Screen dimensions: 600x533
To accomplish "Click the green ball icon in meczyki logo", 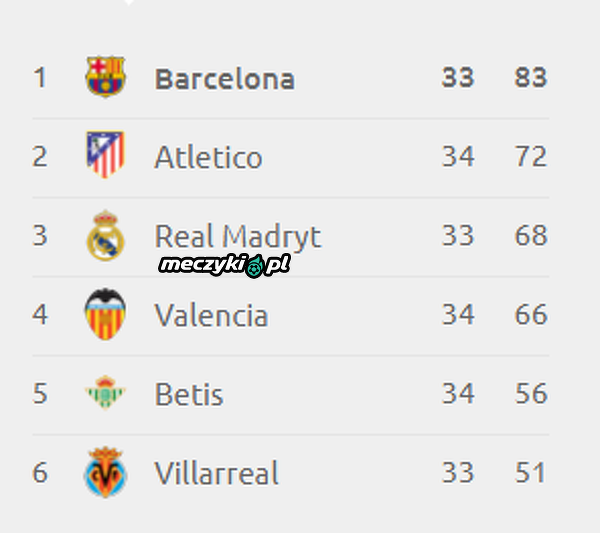I will [x=254, y=267].
